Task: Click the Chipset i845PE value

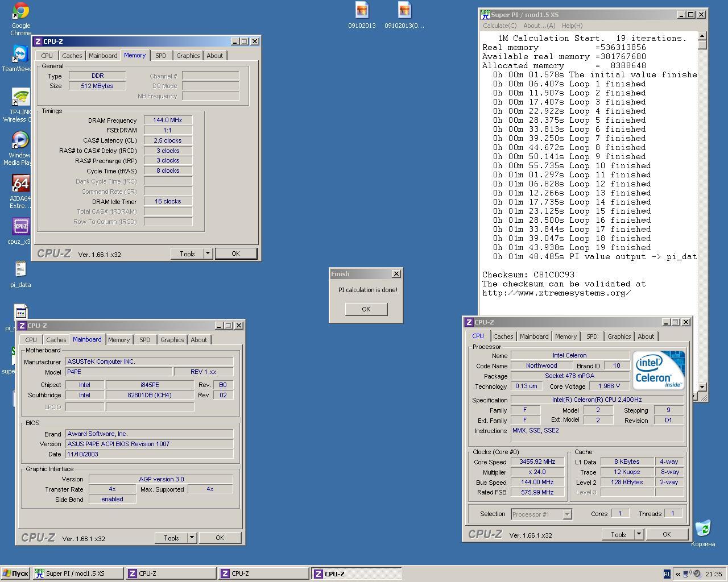Action: [x=150, y=385]
